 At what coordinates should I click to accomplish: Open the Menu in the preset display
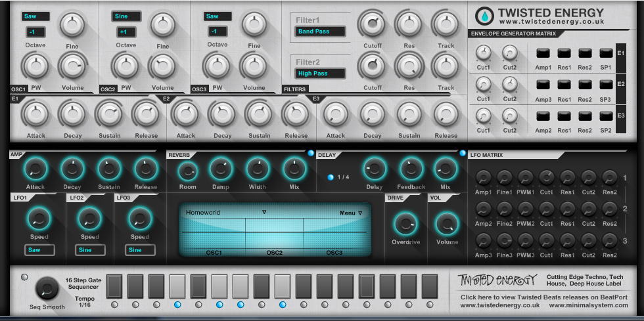pos(351,213)
